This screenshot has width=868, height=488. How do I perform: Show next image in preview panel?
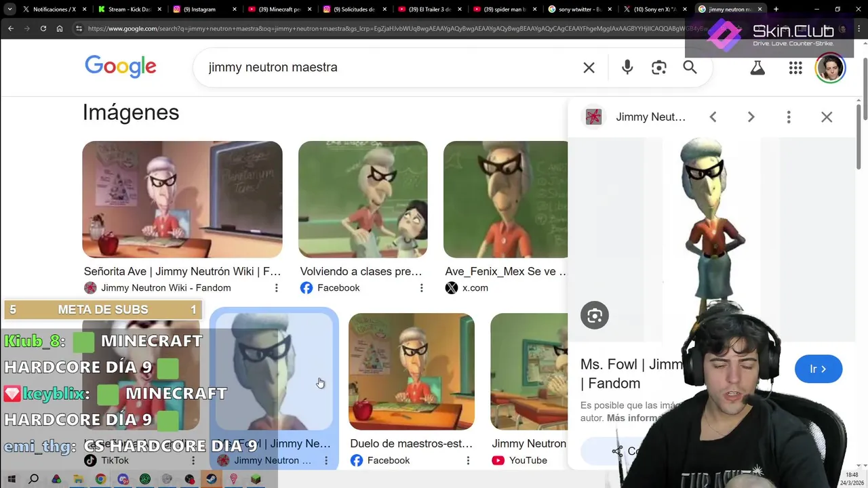coord(751,117)
